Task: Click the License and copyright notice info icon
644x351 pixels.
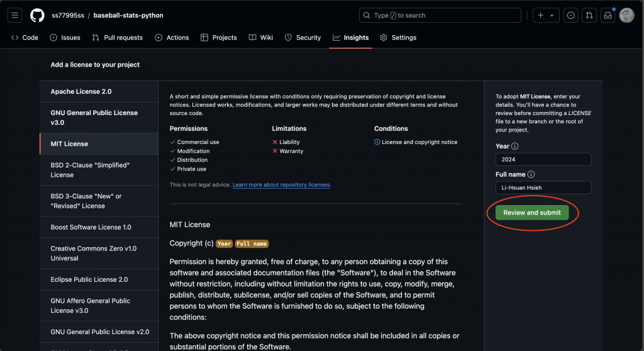Action: pos(377,142)
